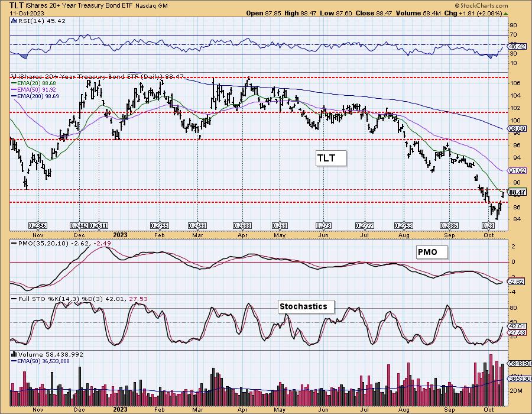The height and width of the screenshot is (414, 532).
Task: Click the EMA(200) 98.69 legend text
Action: click(x=38, y=96)
